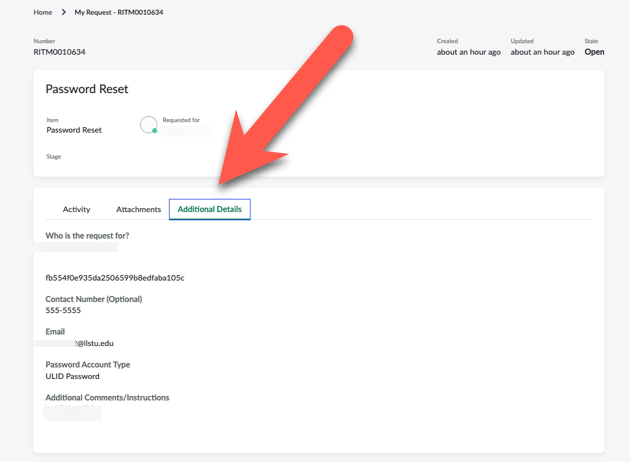Open the Attachments tab
Screen dimensions: 630x462
[138, 209]
